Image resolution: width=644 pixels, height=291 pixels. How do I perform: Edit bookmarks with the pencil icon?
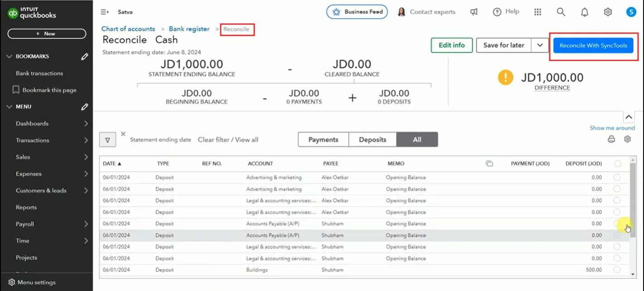pos(85,57)
